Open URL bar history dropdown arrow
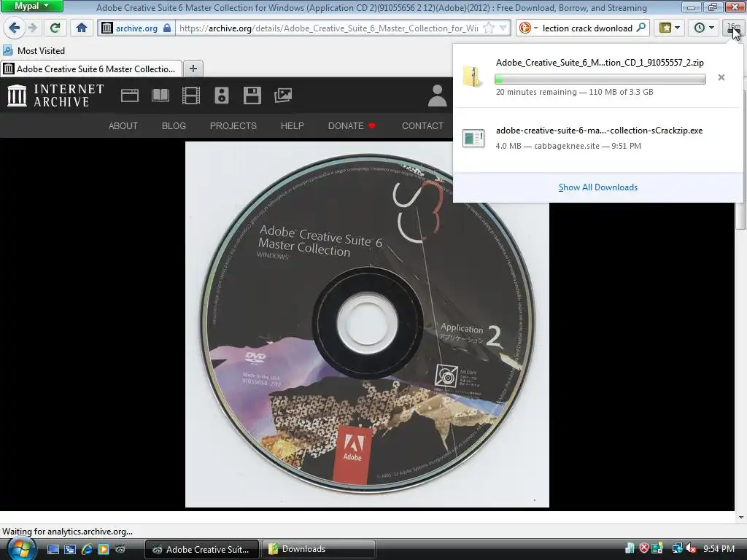The width and height of the screenshot is (747, 560). tap(503, 28)
